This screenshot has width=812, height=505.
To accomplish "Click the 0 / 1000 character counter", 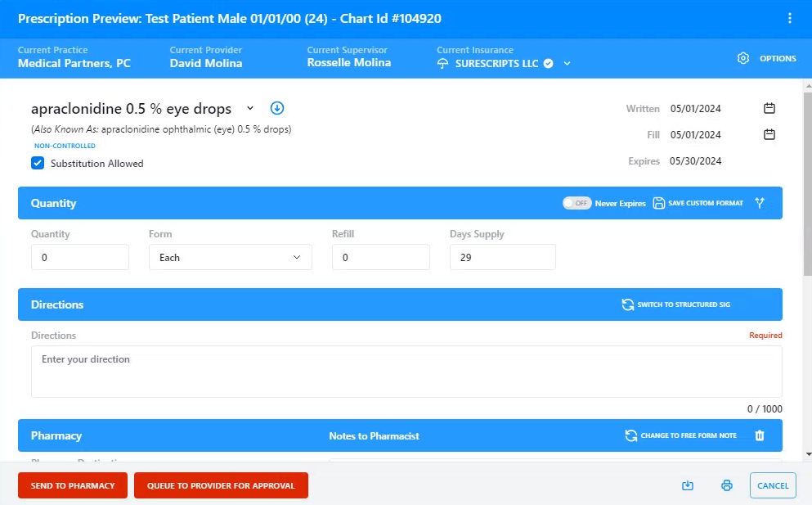I will pos(765,409).
